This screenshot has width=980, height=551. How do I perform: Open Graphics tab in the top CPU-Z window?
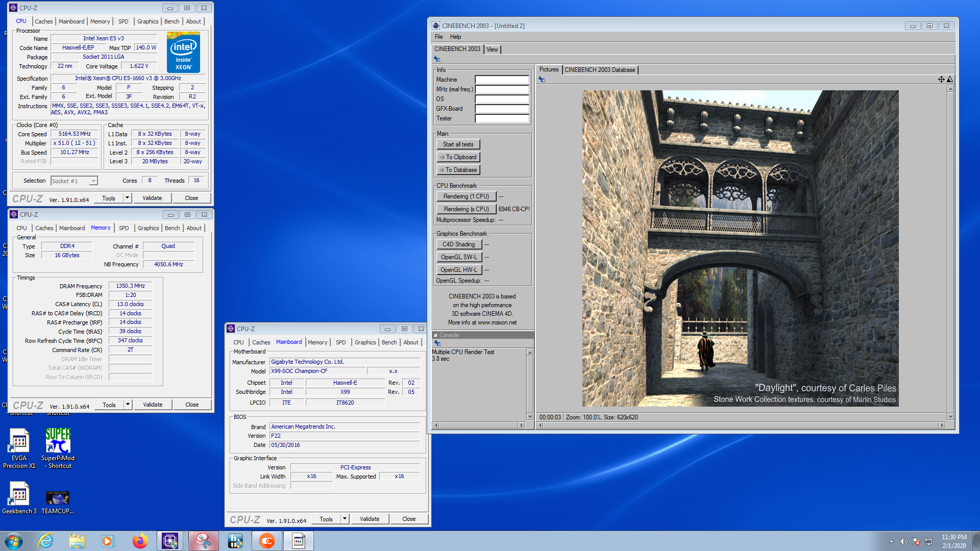click(x=148, y=21)
